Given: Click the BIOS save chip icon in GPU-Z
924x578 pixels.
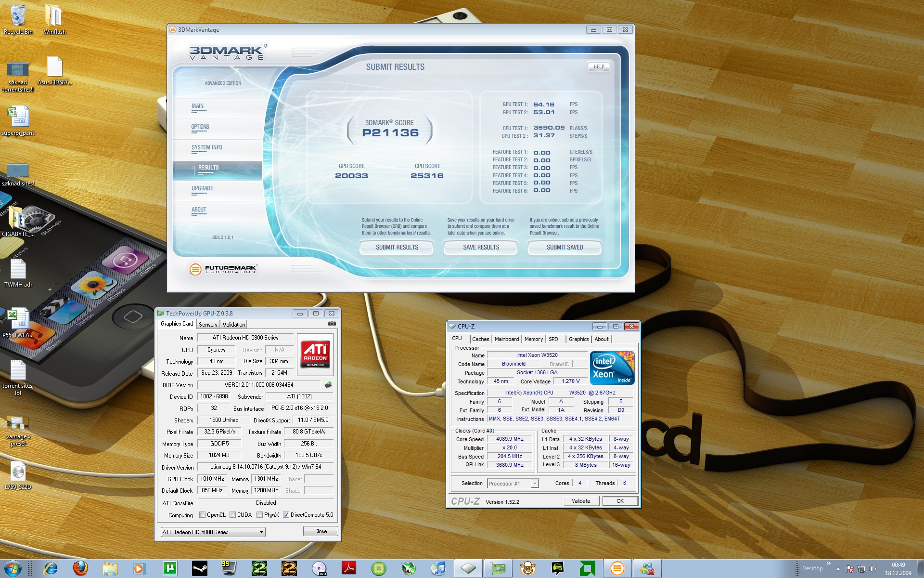Looking at the screenshot, I should [x=328, y=384].
